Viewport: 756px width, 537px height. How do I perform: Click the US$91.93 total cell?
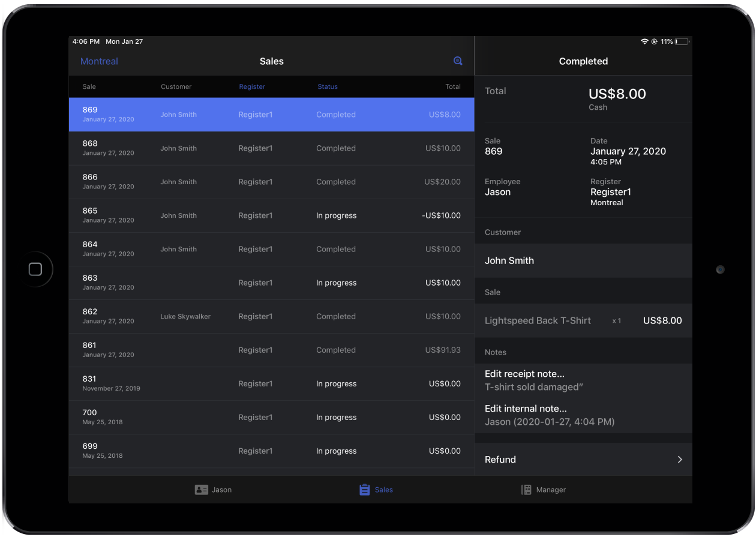pos(443,350)
